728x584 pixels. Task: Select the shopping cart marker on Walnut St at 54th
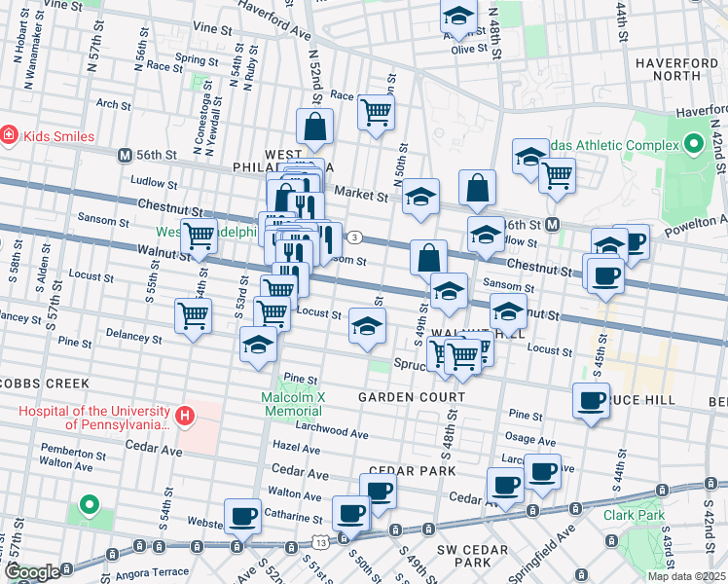click(x=199, y=237)
